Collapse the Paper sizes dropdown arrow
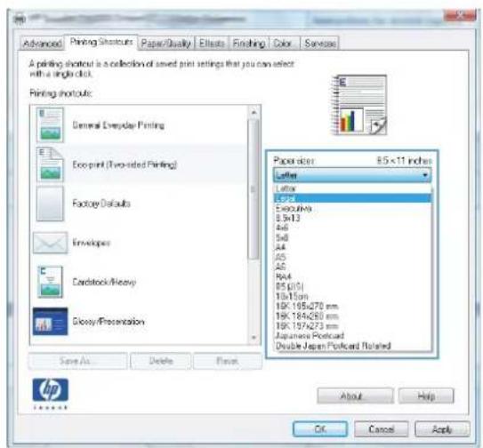 pos(425,175)
